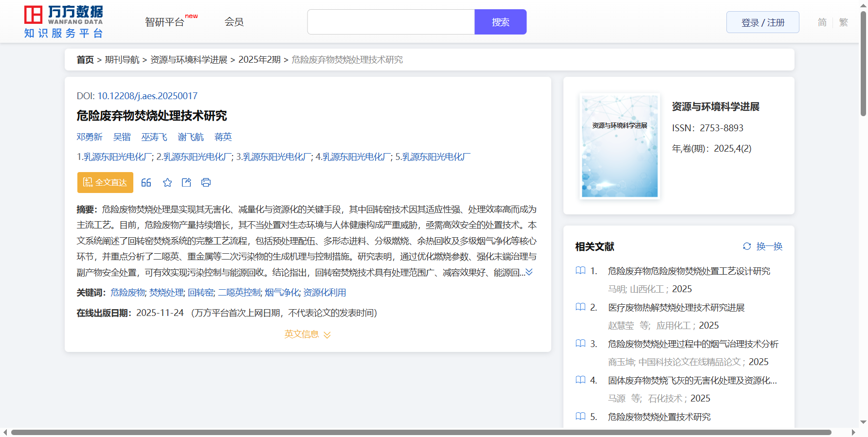Click the quote citation icon

[x=146, y=183]
